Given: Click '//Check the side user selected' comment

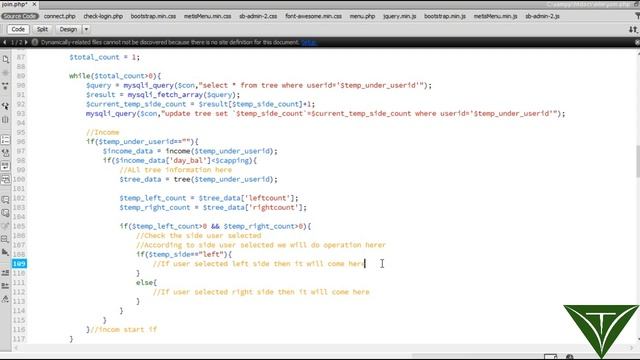Looking at the screenshot, I should pyautogui.click(x=198, y=236).
